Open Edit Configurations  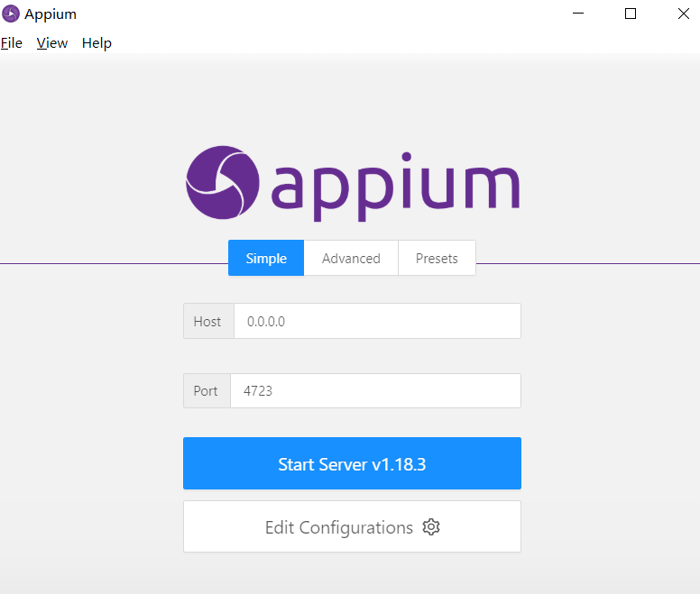pos(352,526)
